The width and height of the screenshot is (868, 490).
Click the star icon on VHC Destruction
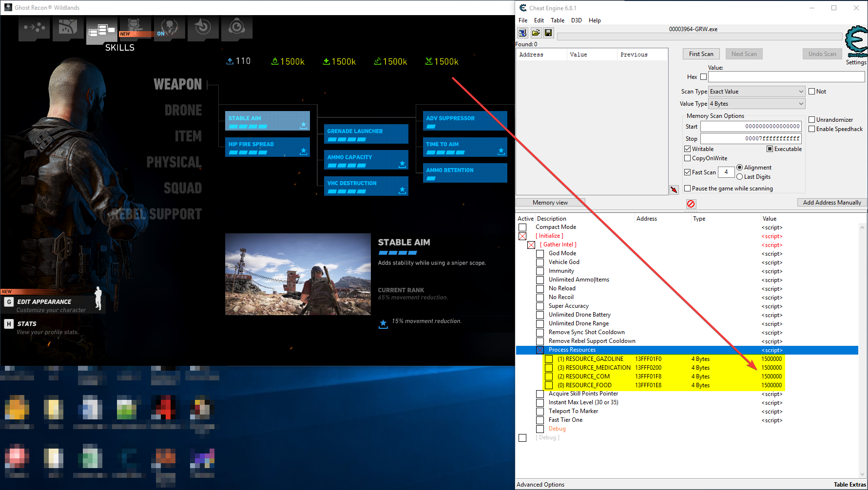pyautogui.click(x=402, y=190)
